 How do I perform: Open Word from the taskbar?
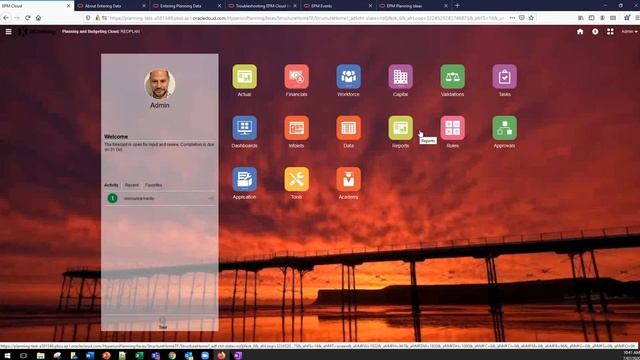pyautogui.click(x=90, y=356)
